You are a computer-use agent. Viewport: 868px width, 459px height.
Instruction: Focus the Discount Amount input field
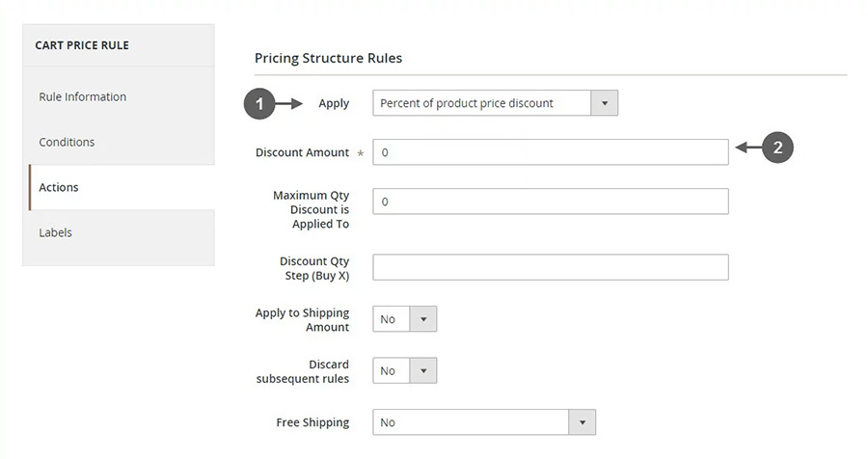pyautogui.click(x=550, y=152)
